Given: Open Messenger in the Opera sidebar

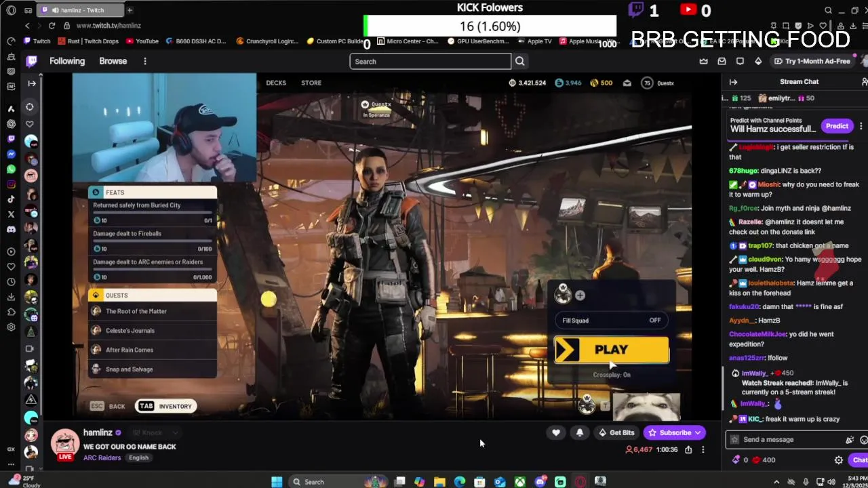Looking at the screenshot, I should click(x=11, y=154).
